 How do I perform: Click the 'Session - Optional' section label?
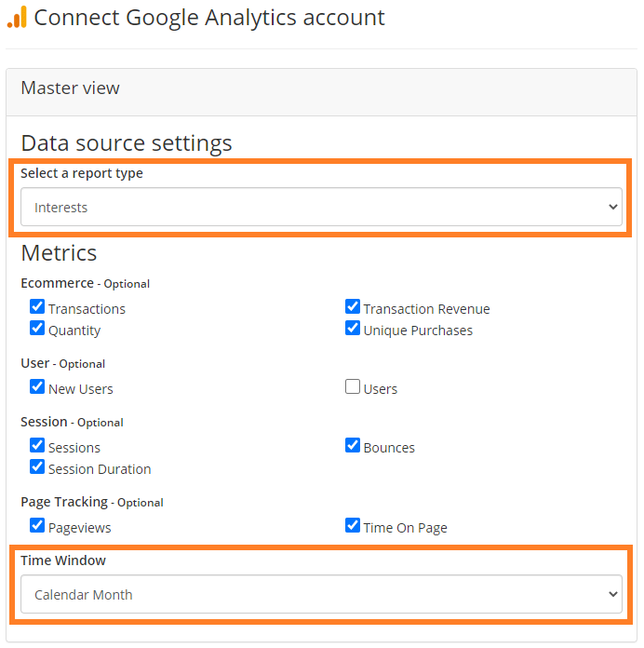[x=72, y=423]
